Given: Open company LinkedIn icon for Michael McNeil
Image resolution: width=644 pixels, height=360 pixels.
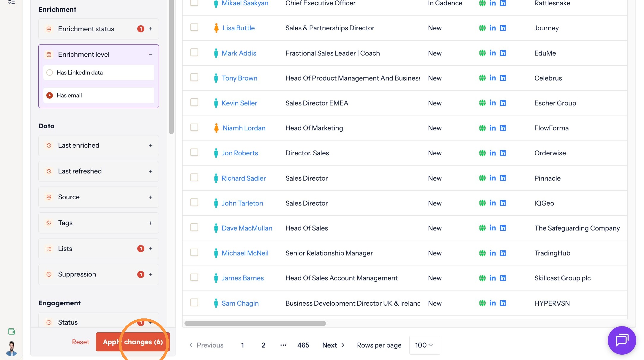Looking at the screenshot, I should click(503, 253).
